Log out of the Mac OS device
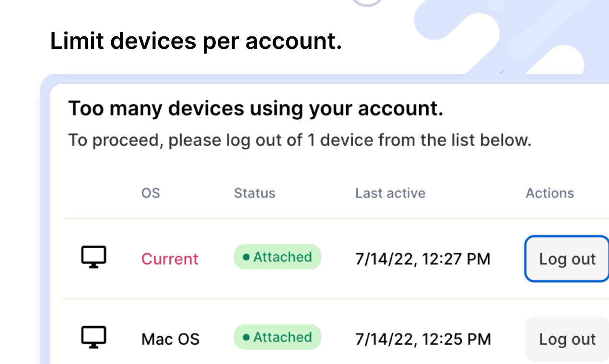Image resolution: width=609 pixels, height=364 pixels. (567, 339)
